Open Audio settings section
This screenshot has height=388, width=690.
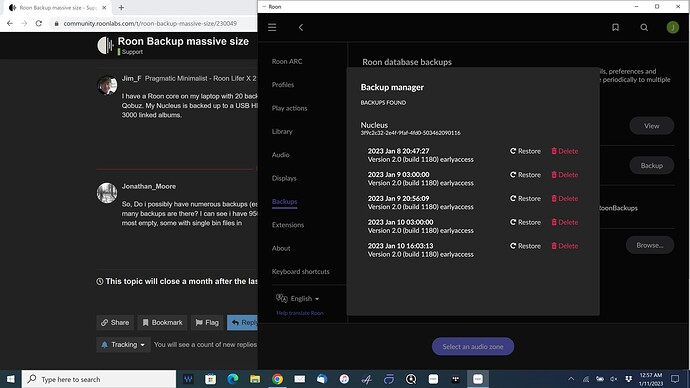tap(281, 155)
